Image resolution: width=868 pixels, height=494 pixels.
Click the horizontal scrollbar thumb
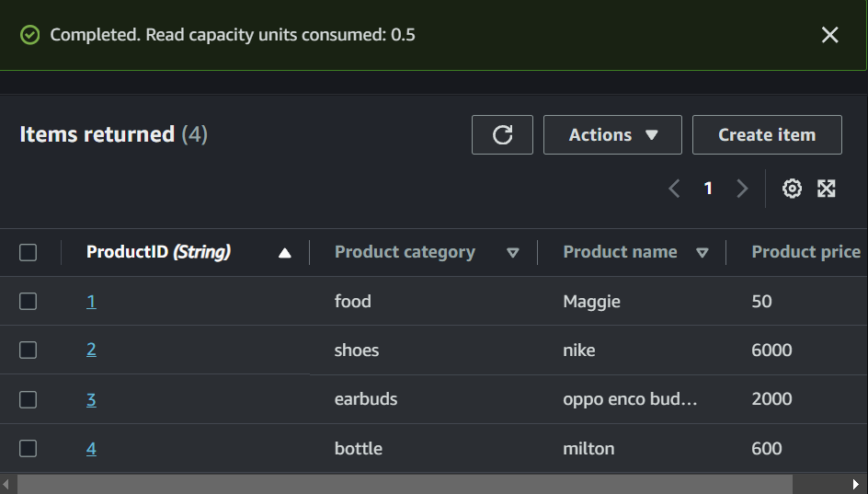click(405, 484)
